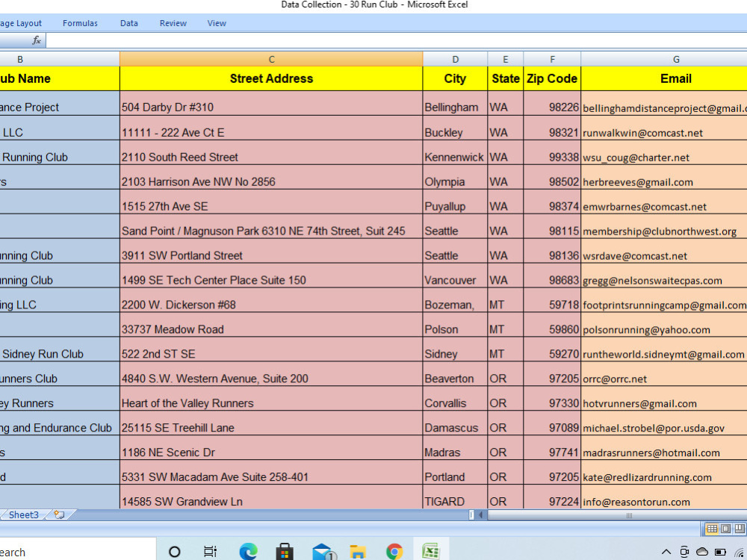Select the kate@redlizardrunning.com email cell
This screenshot has height=560, width=747.
point(664,473)
